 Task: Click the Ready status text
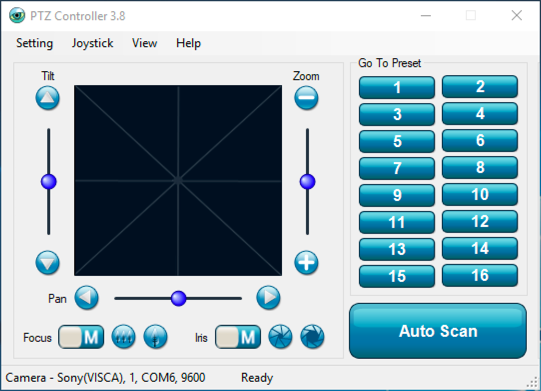click(x=257, y=378)
